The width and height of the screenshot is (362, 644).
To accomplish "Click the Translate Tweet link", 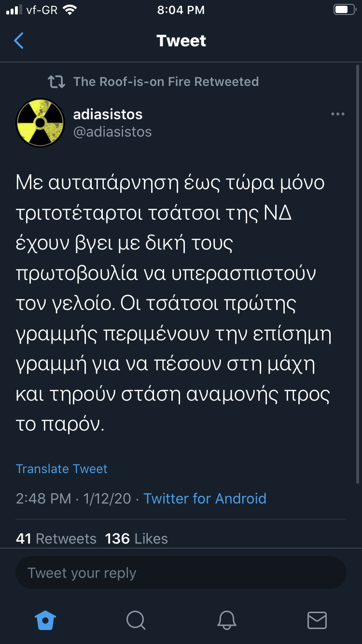I will 61,469.
